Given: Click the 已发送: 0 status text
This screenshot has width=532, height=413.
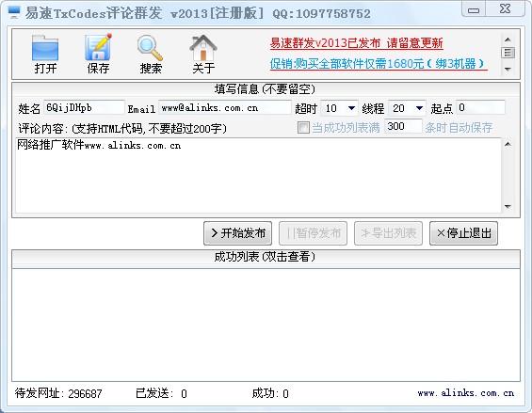Looking at the screenshot, I should 161,393.
